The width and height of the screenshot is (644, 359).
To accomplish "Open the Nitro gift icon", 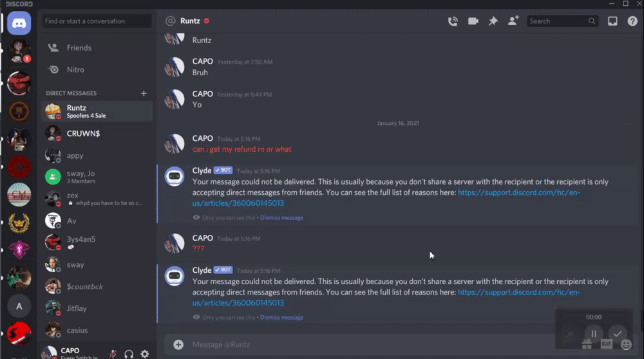I will click(x=587, y=344).
